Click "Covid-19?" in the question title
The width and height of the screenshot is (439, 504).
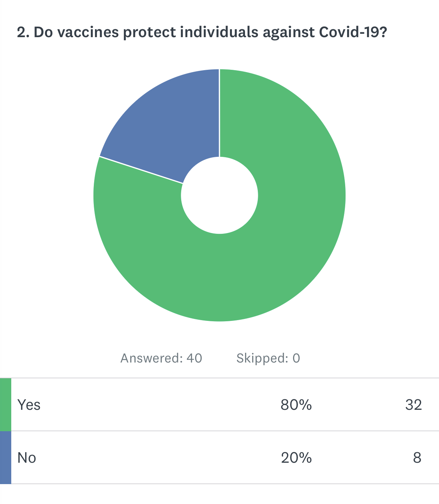pyautogui.click(x=353, y=33)
